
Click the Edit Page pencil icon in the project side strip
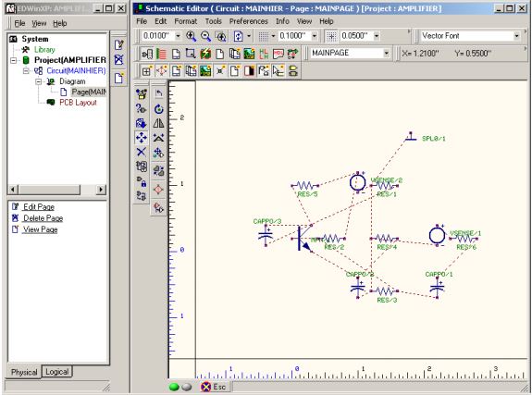click(x=118, y=44)
